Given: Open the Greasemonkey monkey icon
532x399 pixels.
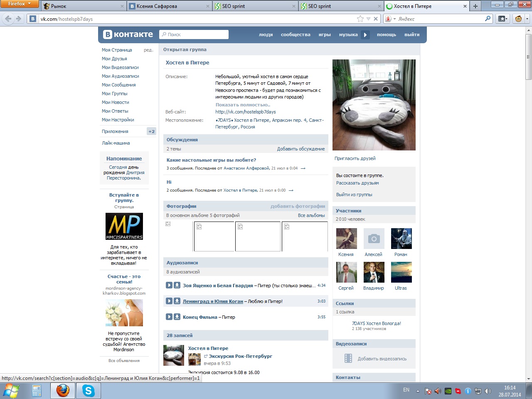Looking at the screenshot, I should 518,19.
